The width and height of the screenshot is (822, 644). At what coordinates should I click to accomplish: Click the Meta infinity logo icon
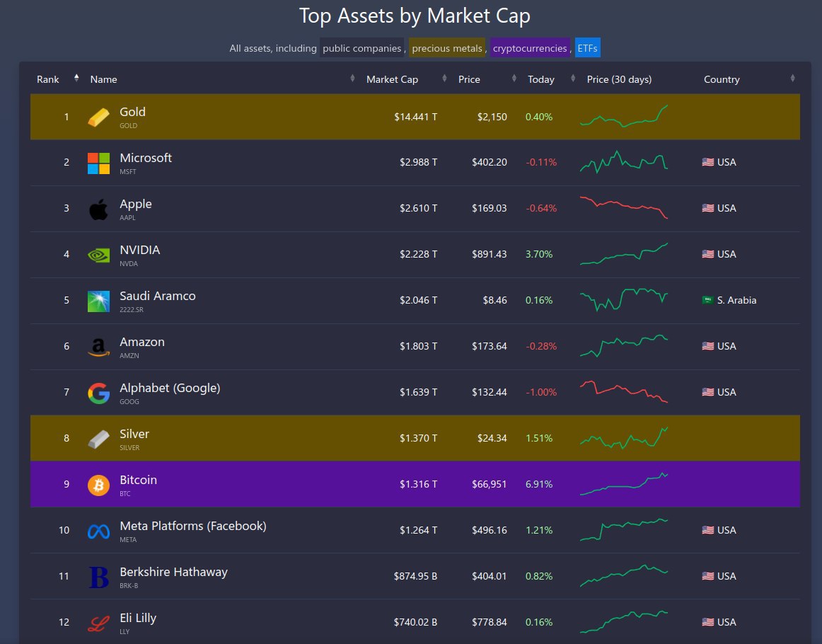pos(98,530)
